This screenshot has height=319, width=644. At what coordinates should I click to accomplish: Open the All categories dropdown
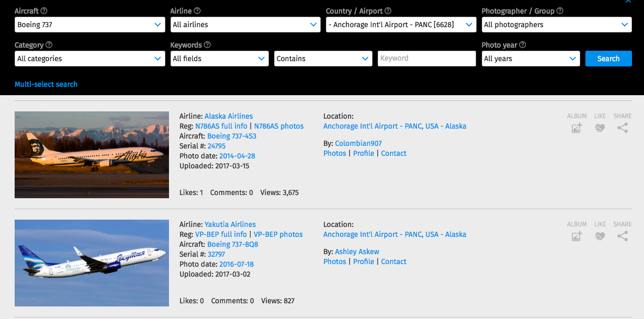pos(90,59)
